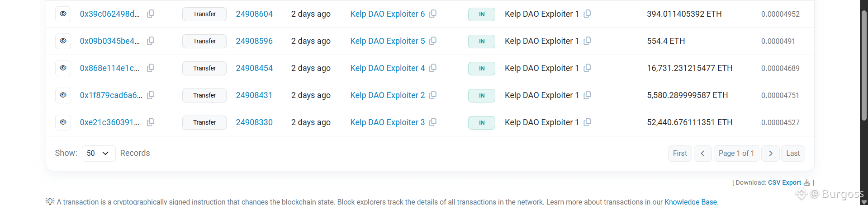This screenshot has width=868, height=205.
Task: Copy Kelp DAO Exploiter 5 address
Action: pyautogui.click(x=433, y=41)
